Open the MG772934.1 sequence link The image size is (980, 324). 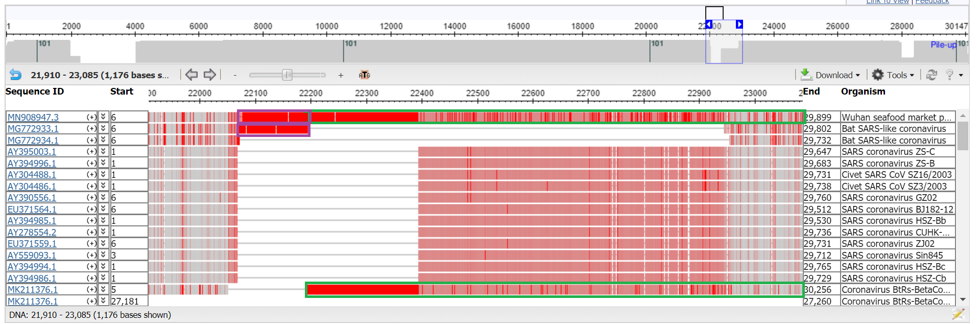[33, 140]
